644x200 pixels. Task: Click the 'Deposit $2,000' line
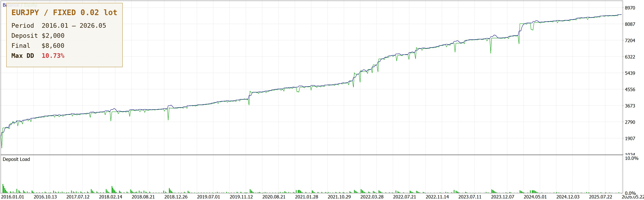[x=38, y=36]
